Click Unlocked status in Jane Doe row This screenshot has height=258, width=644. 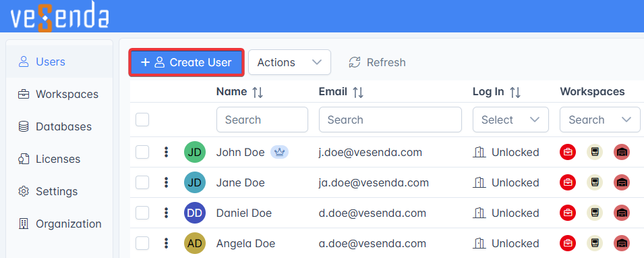click(x=506, y=182)
